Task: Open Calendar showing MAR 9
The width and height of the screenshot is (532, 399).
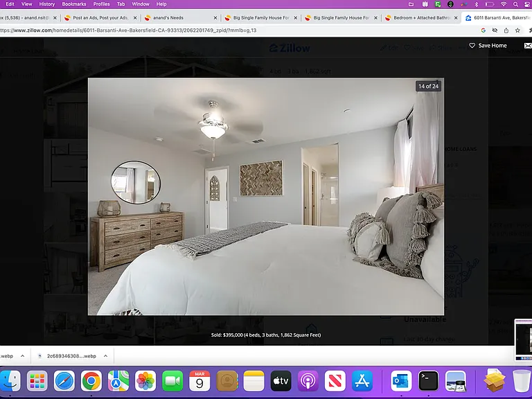Action: 199,381
